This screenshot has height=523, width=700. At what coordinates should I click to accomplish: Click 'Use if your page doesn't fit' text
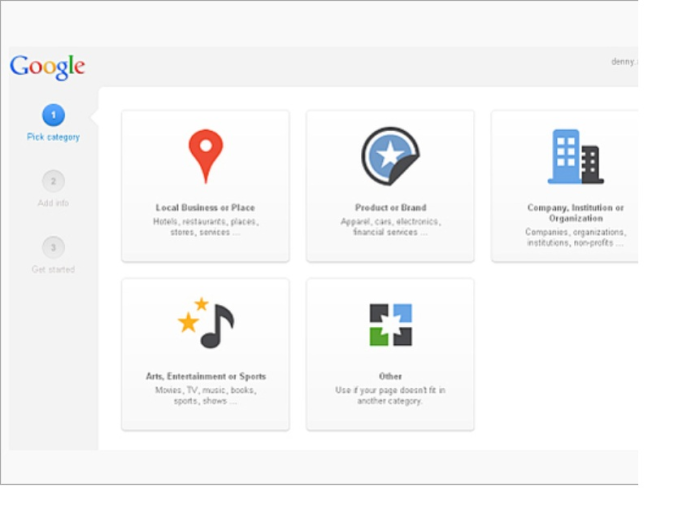pos(390,395)
